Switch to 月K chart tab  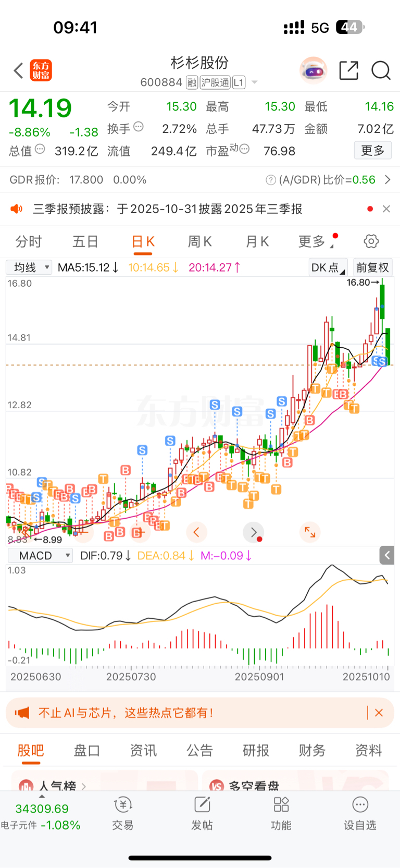point(257,241)
